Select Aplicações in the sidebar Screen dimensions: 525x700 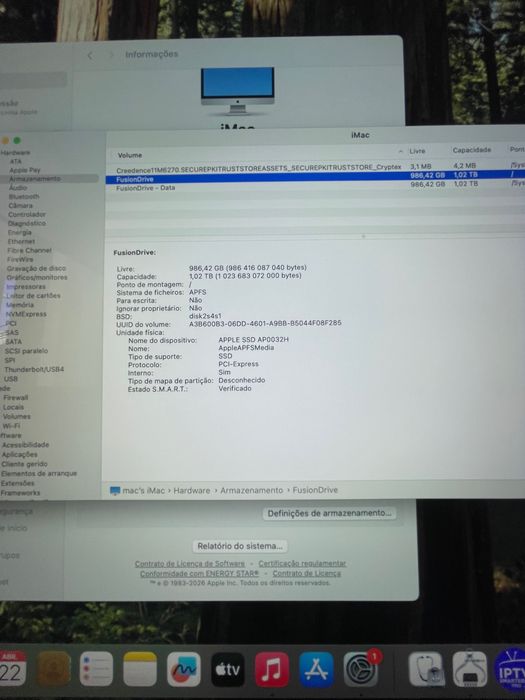(x=19, y=454)
